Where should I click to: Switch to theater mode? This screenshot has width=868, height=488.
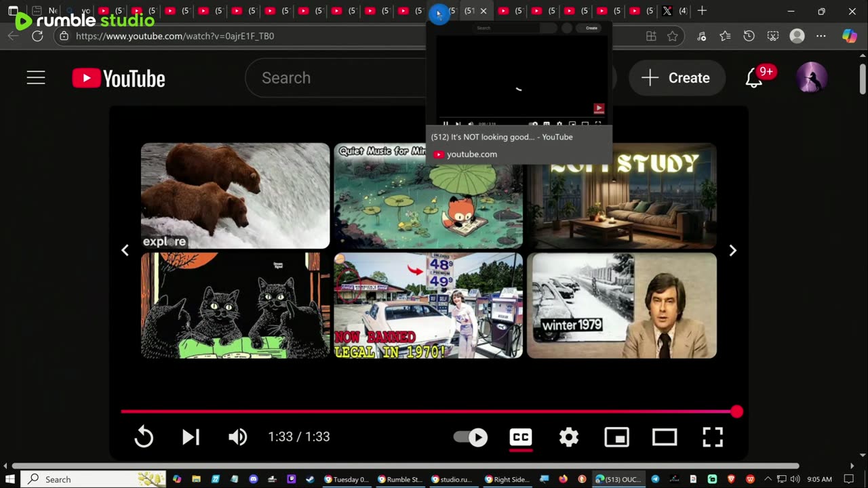664,437
